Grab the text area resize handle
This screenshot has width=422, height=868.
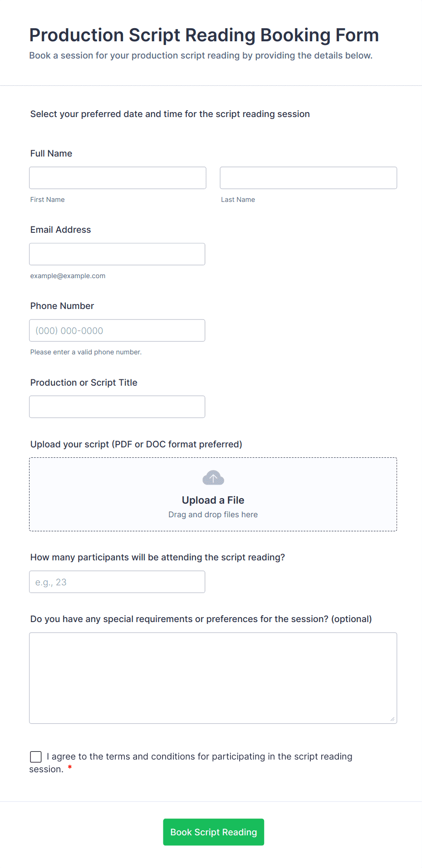tap(393, 719)
